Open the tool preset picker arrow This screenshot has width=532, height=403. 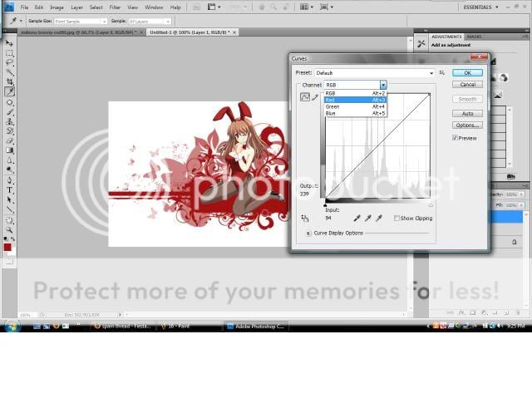[21, 21]
